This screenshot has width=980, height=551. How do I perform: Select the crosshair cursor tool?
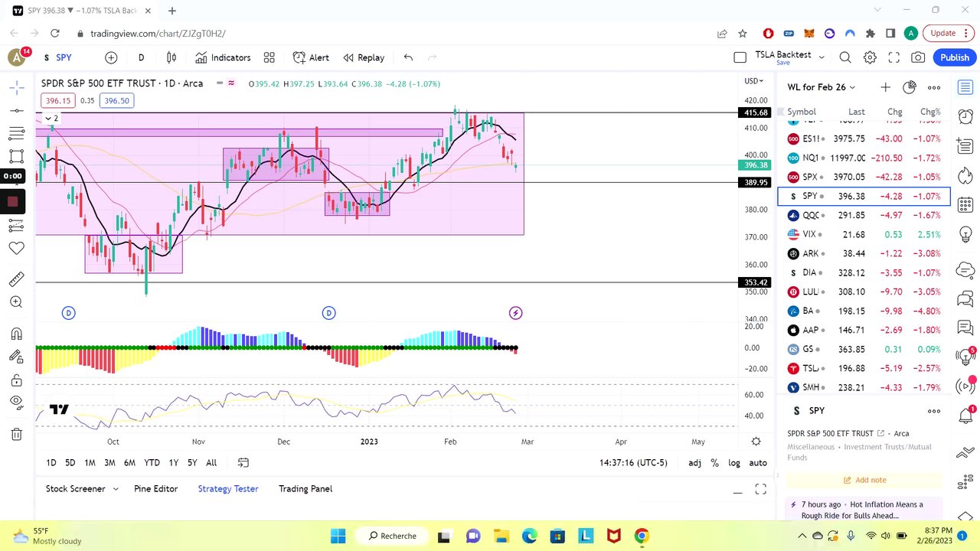click(16, 88)
